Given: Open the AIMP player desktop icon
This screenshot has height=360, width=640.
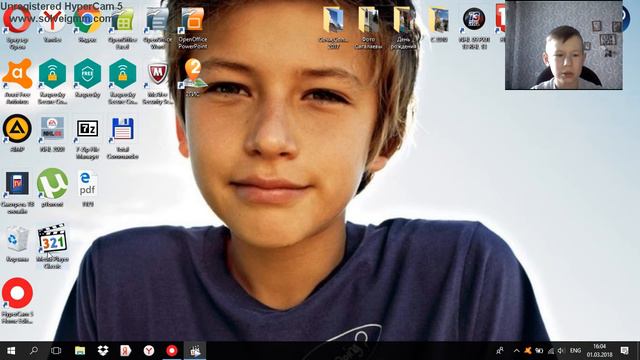Looking at the screenshot, I should pyautogui.click(x=17, y=129).
